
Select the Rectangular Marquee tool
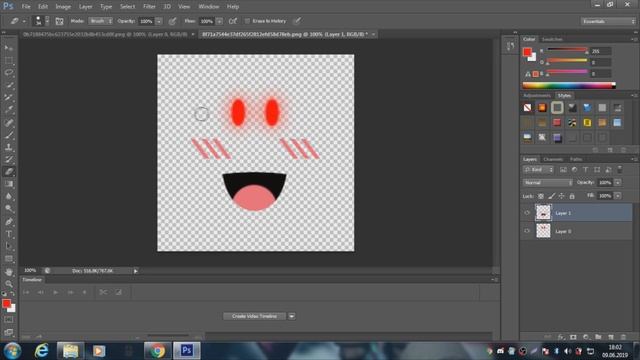pos(9,60)
